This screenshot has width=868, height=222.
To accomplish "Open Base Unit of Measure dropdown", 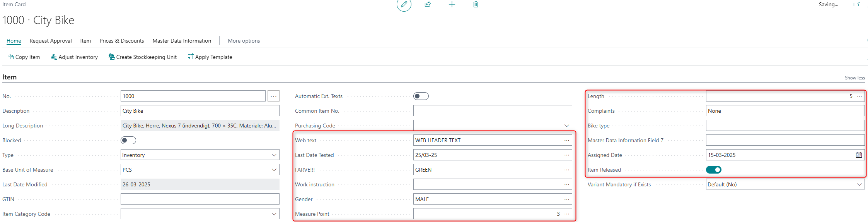I will tap(274, 170).
